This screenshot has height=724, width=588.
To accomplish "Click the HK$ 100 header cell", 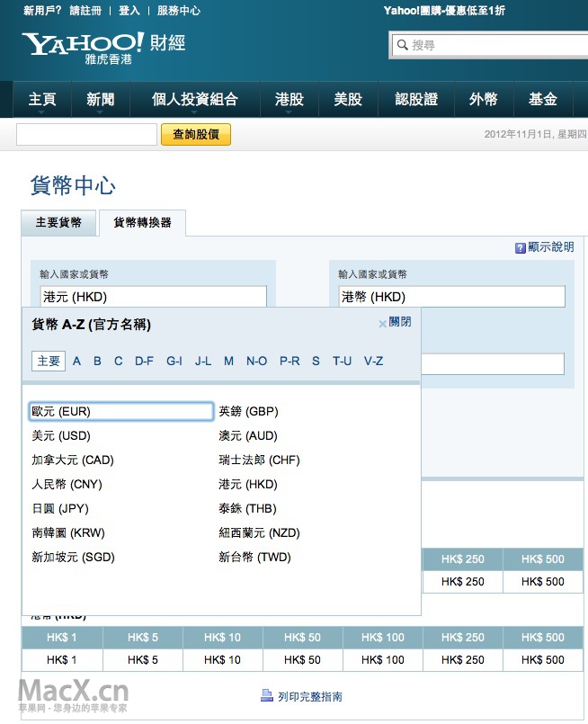I will [383, 638].
